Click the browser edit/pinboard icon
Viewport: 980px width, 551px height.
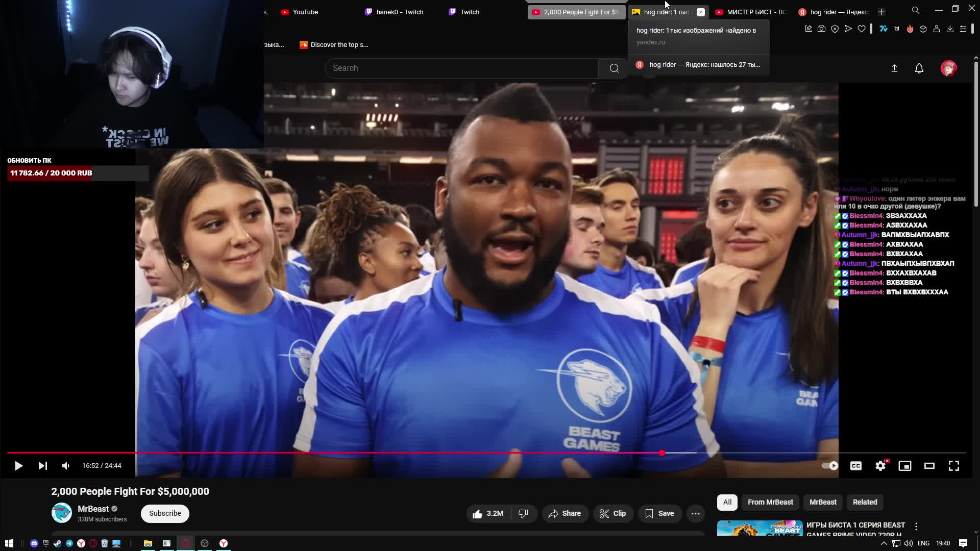tap(808, 29)
